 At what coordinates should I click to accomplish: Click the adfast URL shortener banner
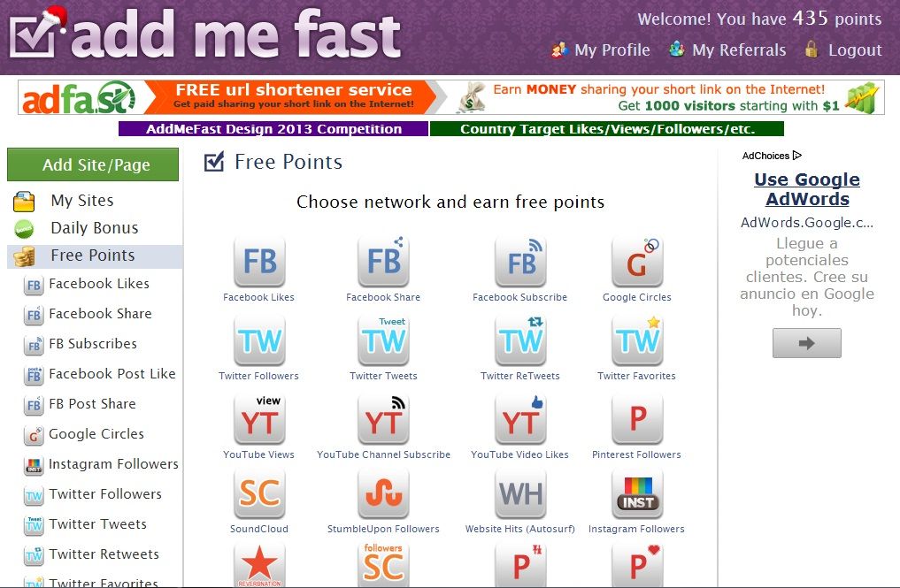click(233, 97)
